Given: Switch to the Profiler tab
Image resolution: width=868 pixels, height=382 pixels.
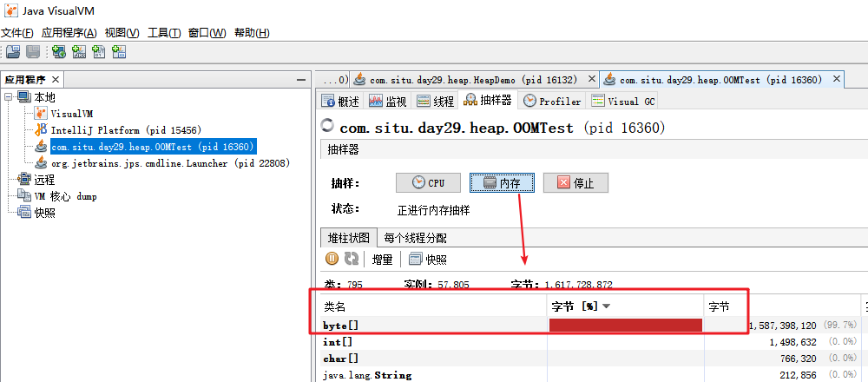Looking at the screenshot, I should tap(553, 102).
